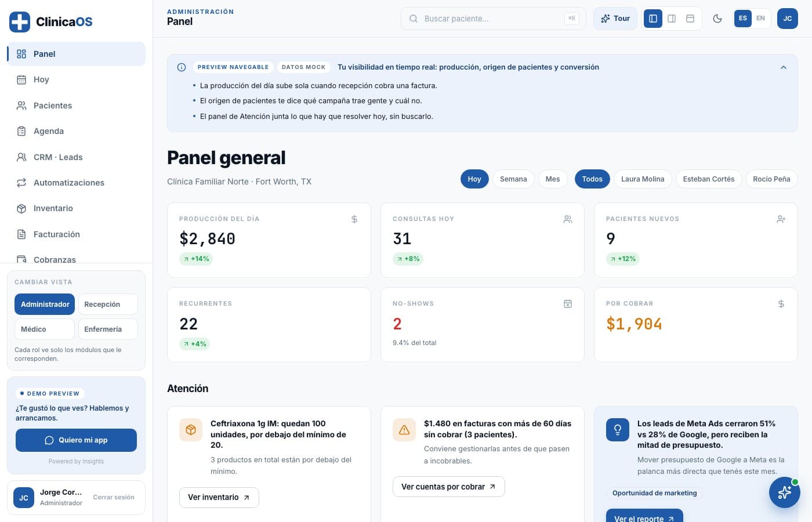Open CRM · Leads section

(76, 157)
